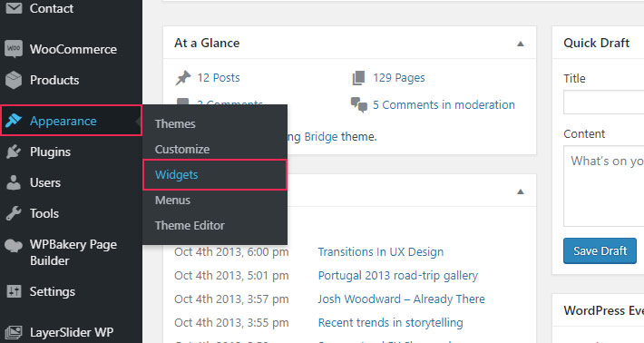Open the 12 Posts link
Image resolution: width=644 pixels, height=343 pixels.
coord(219,78)
